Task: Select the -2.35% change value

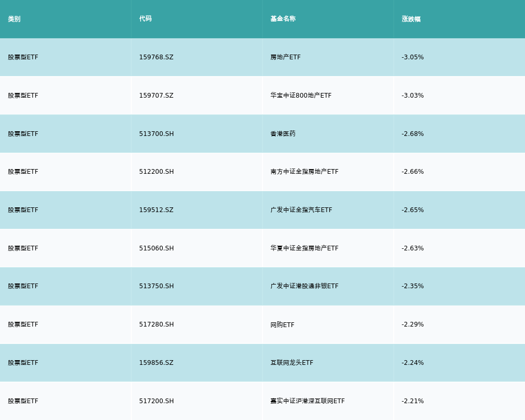Action: (x=413, y=286)
